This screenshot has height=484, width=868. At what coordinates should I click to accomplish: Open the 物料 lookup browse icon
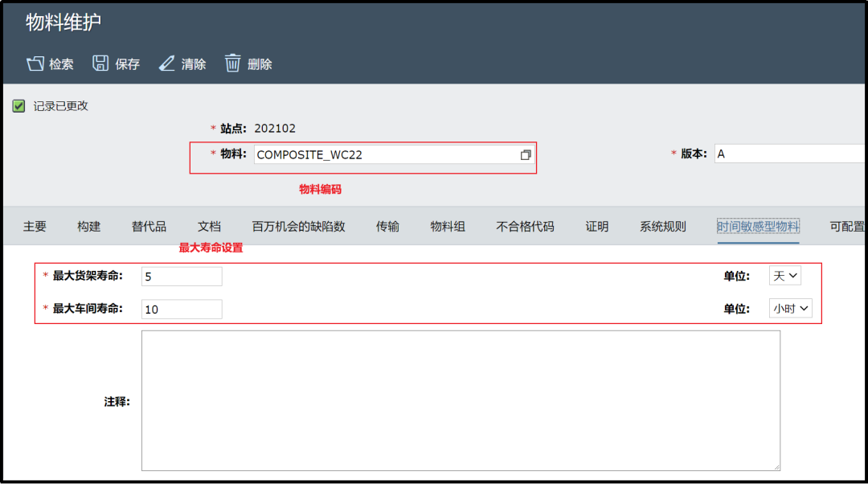pyautogui.click(x=526, y=155)
